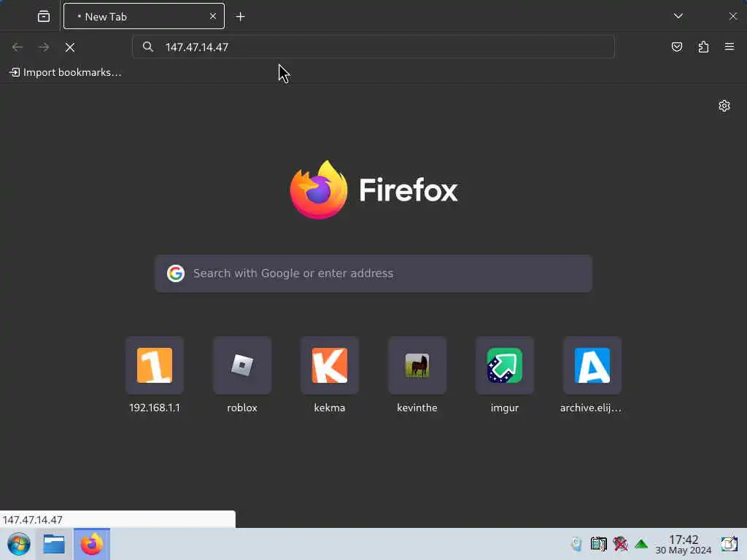
Task: Open new tab personalize gear icon
Action: coord(724,106)
